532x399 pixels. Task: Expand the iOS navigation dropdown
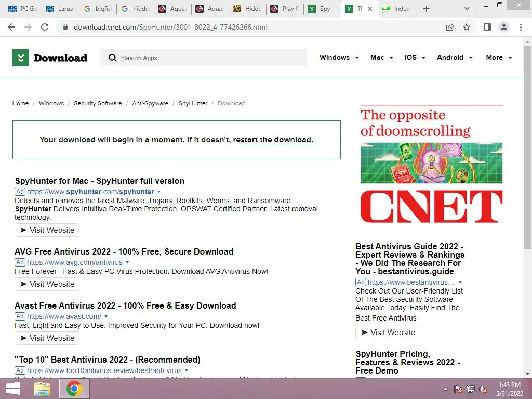(x=415, y=57)
